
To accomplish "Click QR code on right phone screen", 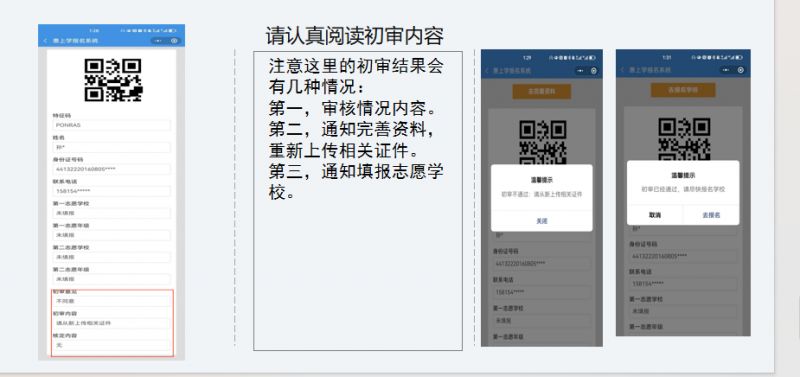I will 684,139.
